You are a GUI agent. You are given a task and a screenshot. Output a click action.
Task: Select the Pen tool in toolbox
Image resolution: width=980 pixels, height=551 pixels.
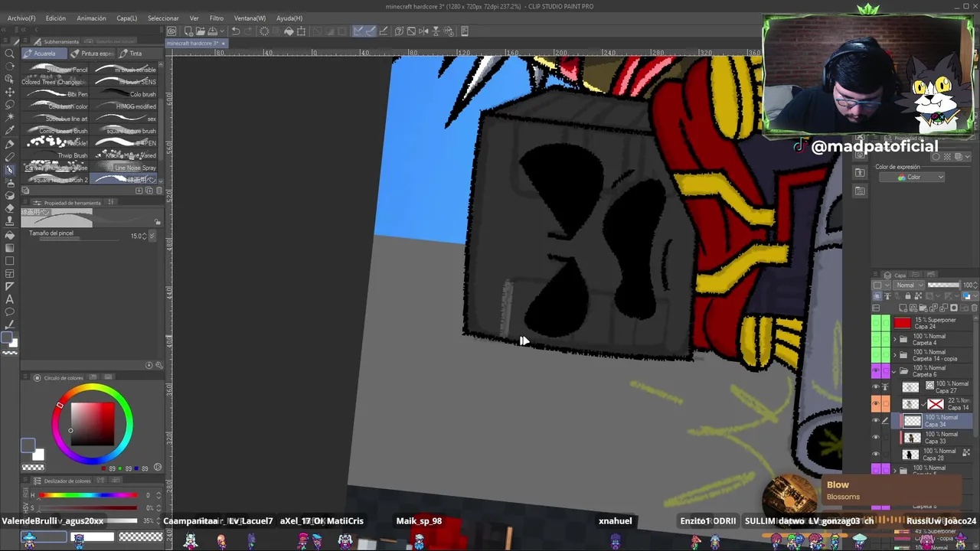(9, 144)
